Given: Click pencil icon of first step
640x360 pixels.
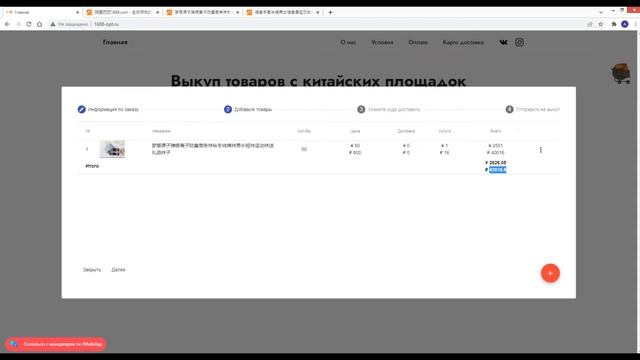Looking at the screenshot, I should tap(82, 109).
